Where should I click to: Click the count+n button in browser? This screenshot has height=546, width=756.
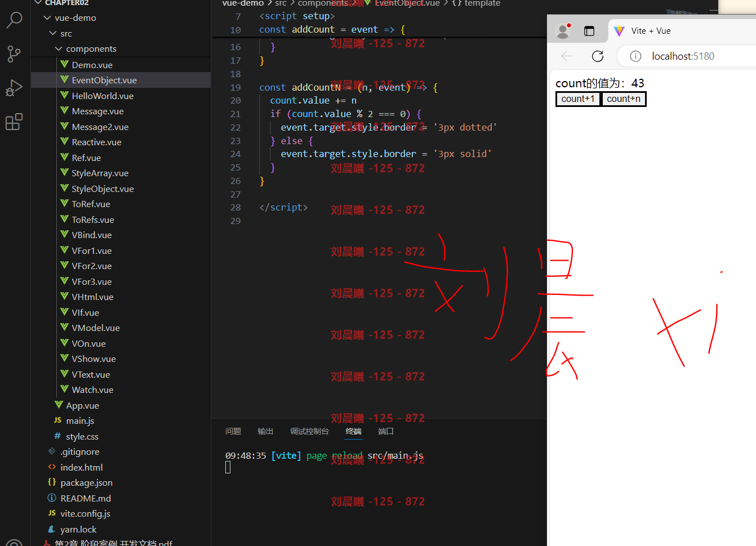(x=624, y=99)
